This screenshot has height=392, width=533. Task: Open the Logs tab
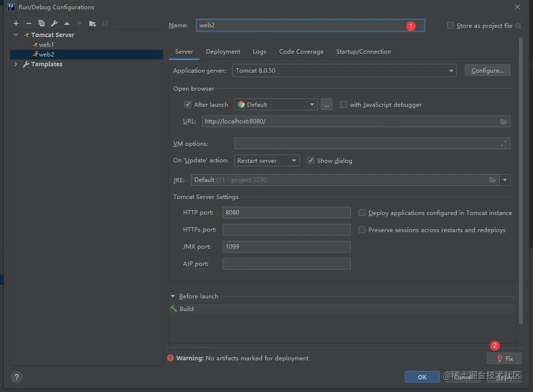click(259, 51)
